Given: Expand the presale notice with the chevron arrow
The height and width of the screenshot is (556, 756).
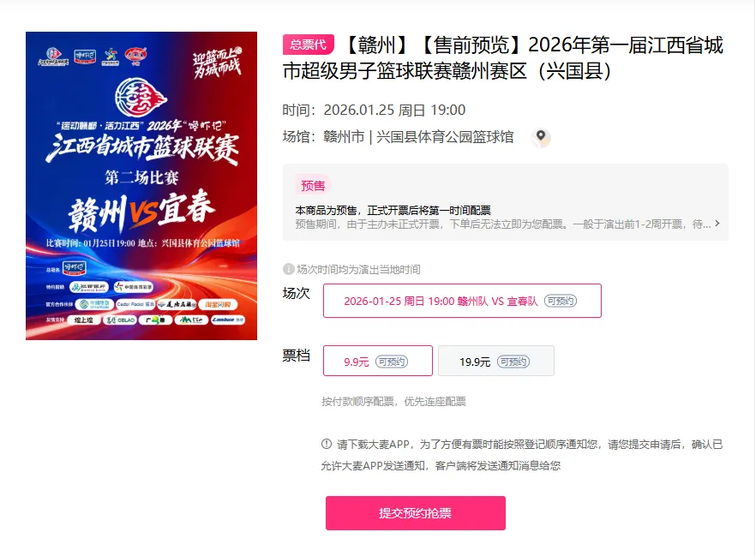Looking at the screenshot, I should [717, 224].
